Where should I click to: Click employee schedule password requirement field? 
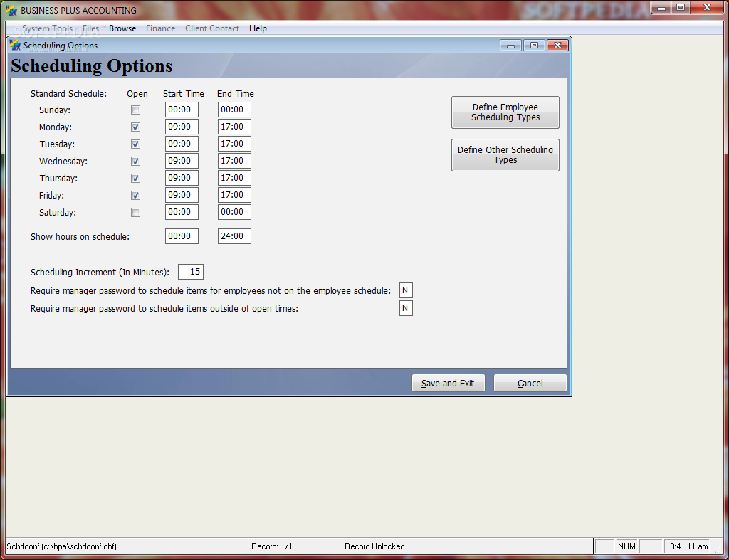(406, 290)
